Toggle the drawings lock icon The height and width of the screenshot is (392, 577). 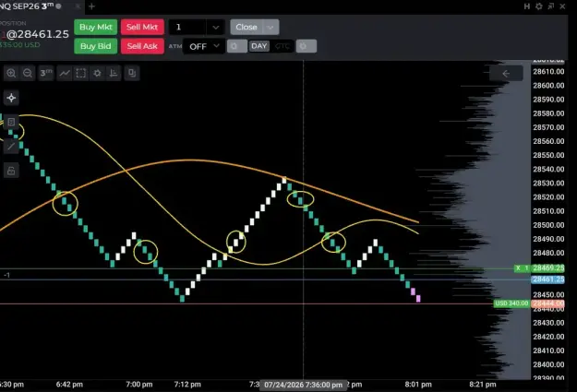click(x=11, y=171)
